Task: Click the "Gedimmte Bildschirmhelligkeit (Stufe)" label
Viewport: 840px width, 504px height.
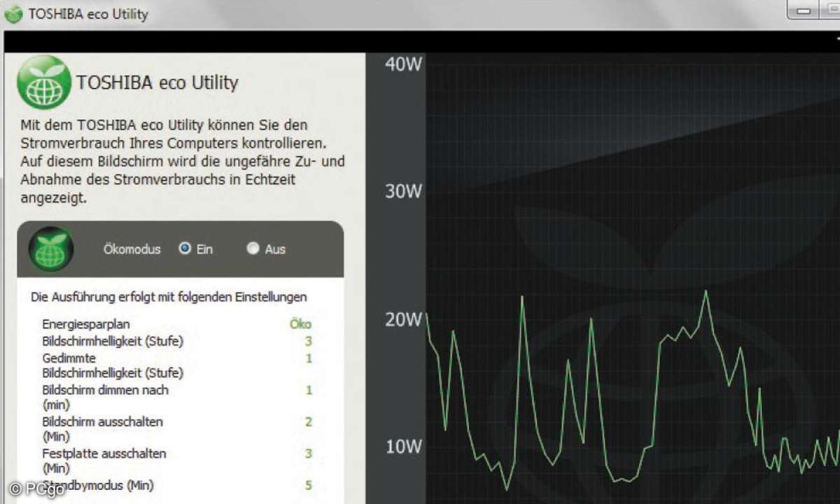Action: (x=113, y=365)
